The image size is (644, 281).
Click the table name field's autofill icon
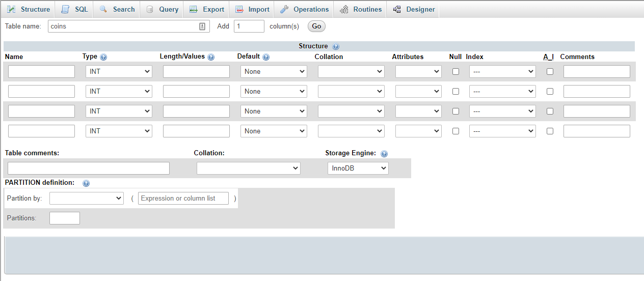(x=202, y=26)
